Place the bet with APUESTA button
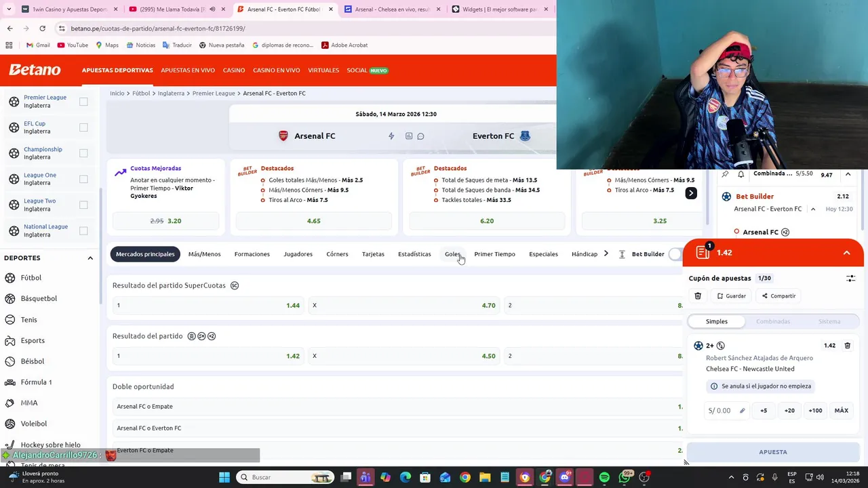Screen dimensions: 868x488 click(x=773, y=452)
